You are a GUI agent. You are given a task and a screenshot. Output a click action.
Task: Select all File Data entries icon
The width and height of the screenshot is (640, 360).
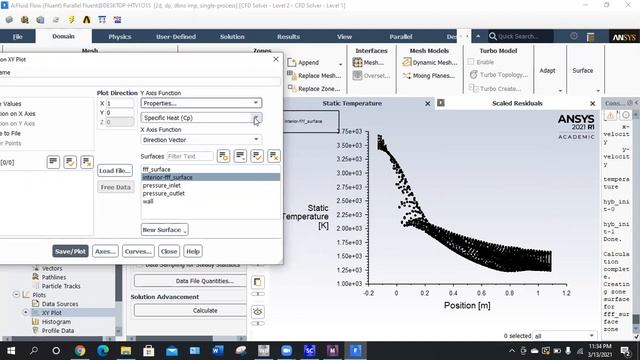point(70,162)
